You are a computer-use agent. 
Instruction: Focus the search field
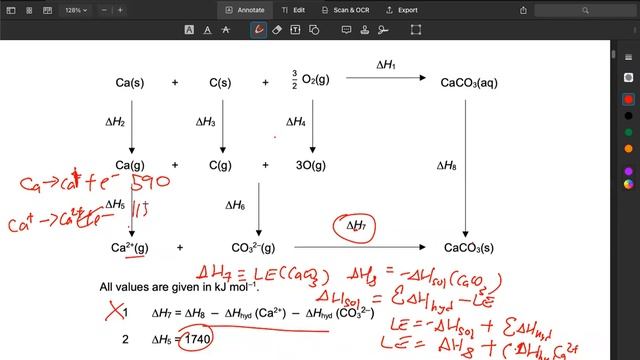click(585, 10)
